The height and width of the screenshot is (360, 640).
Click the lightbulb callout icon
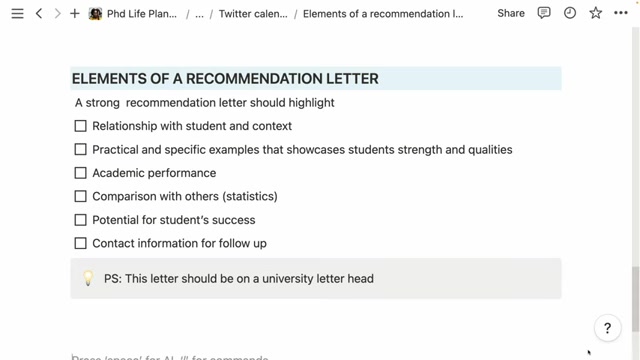tap(88, 278)
